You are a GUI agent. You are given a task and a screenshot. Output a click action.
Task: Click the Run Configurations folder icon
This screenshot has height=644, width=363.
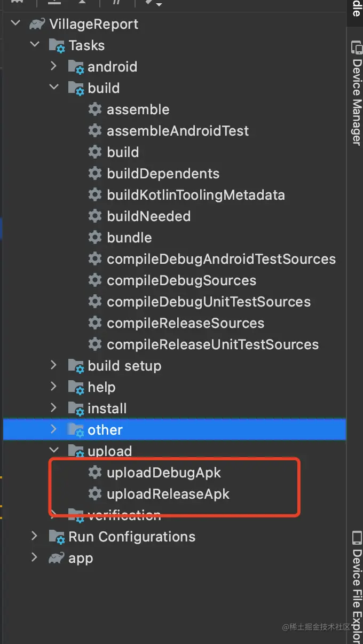(57, 537)
